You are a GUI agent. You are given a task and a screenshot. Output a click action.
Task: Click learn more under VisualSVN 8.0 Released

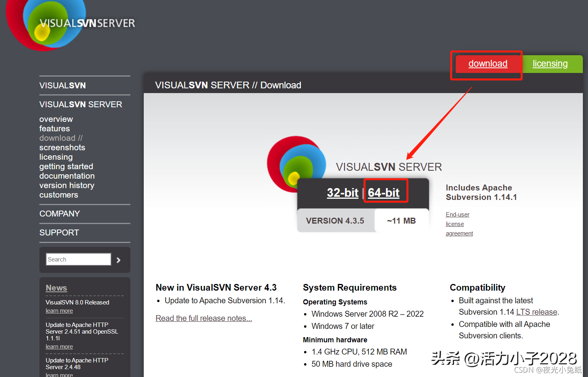[x=59, y=311]
